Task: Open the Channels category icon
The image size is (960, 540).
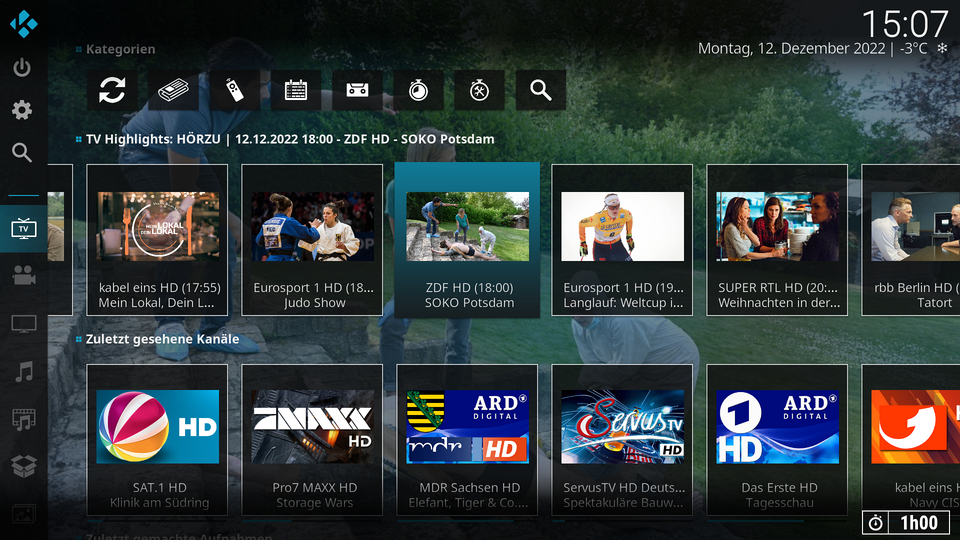Action: (x=173, y=90)
